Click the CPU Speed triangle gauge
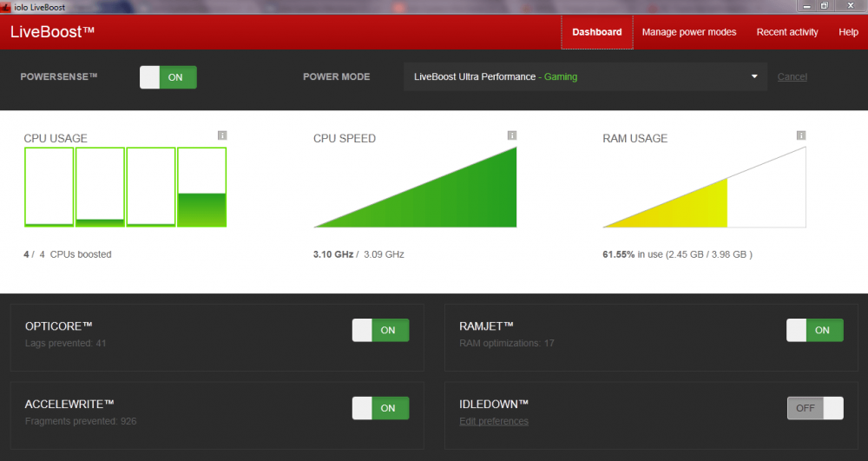The height and width of the screenshot is (461, 868). click(415, 187)
